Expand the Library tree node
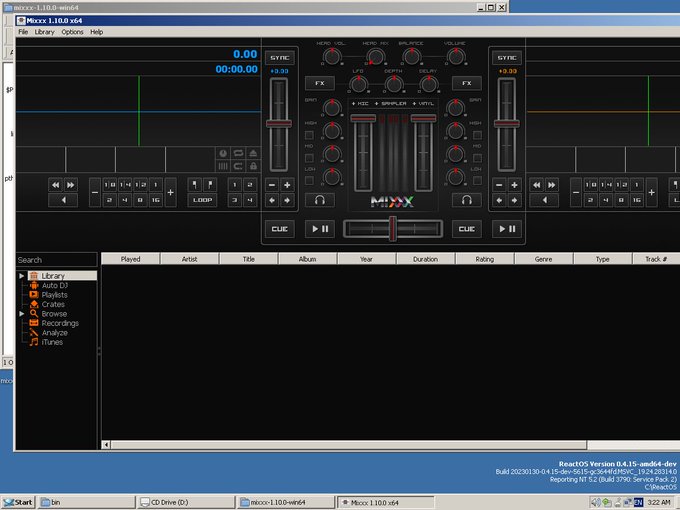The height and width of the screenshot is (510, 680). tap(21, 276)
